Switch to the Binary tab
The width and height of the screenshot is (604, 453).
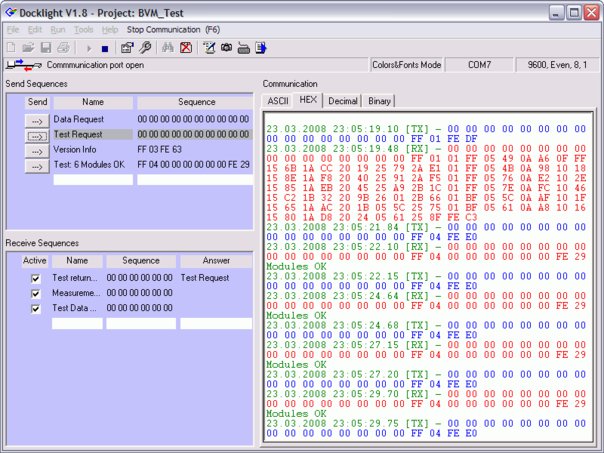coord(379,101)
